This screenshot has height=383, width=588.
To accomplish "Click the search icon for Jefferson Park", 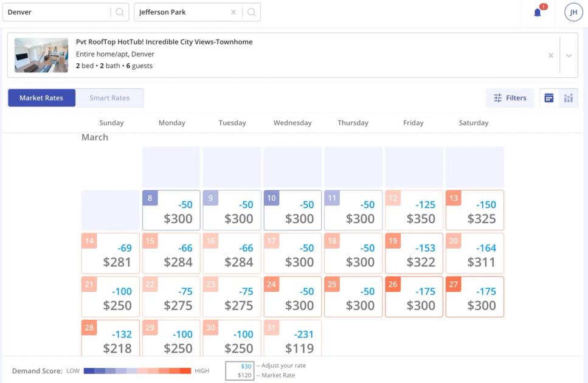I will (x=252, y=12).
